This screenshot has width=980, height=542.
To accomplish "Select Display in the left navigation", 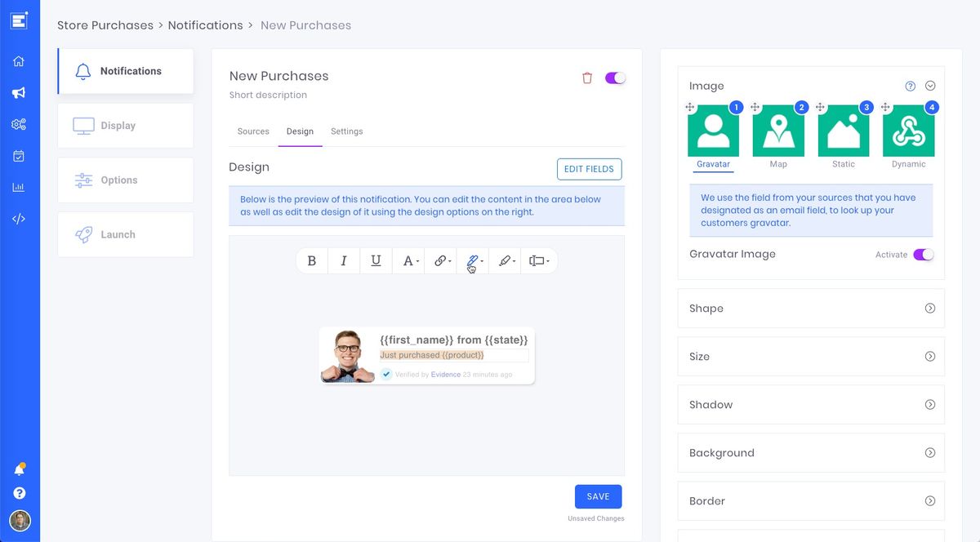I will (x=118, y=125).
